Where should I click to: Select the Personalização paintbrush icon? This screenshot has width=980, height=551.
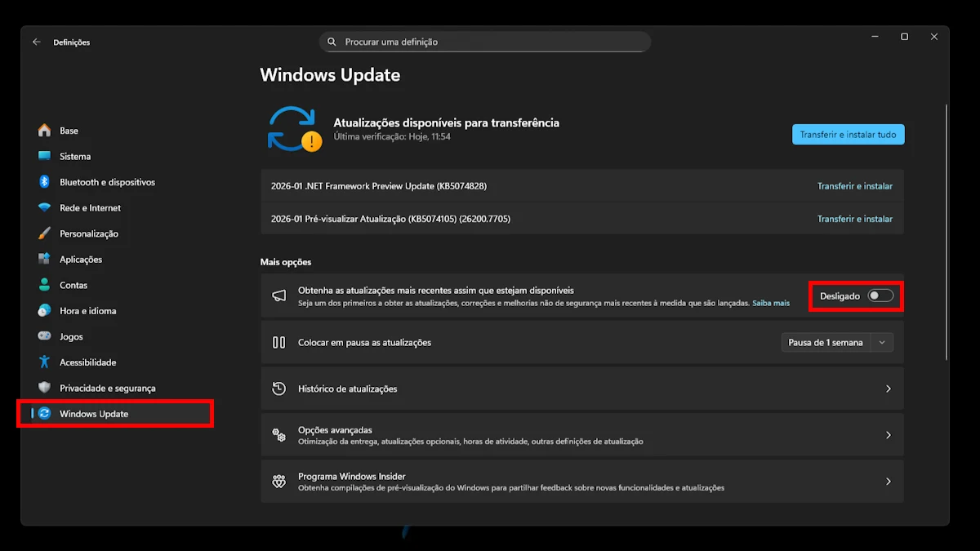tap(45, 233)
